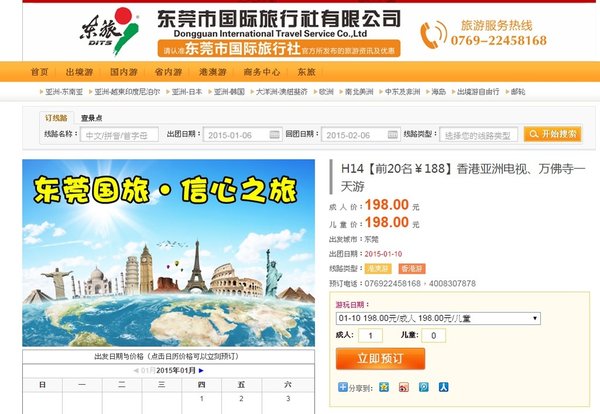Open the 海岛 link

tap(439, 92)
